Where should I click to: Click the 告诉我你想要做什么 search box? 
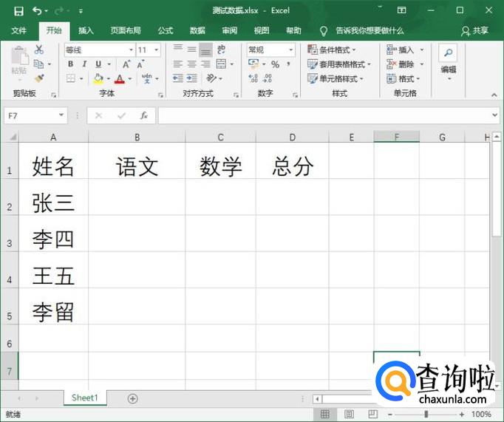pyautogui.click(x=370, y=30)
